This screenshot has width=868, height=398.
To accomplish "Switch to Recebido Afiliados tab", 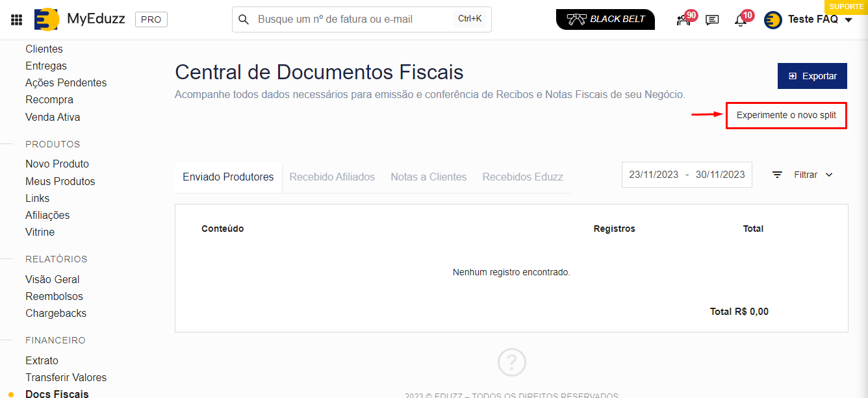I will tap(332, 177).
